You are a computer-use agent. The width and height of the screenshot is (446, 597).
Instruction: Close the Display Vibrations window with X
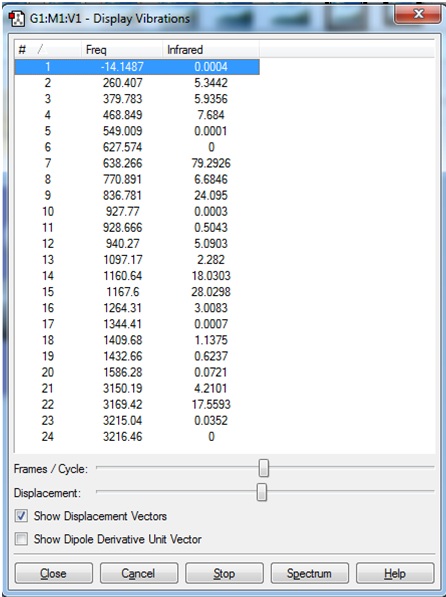418,14
